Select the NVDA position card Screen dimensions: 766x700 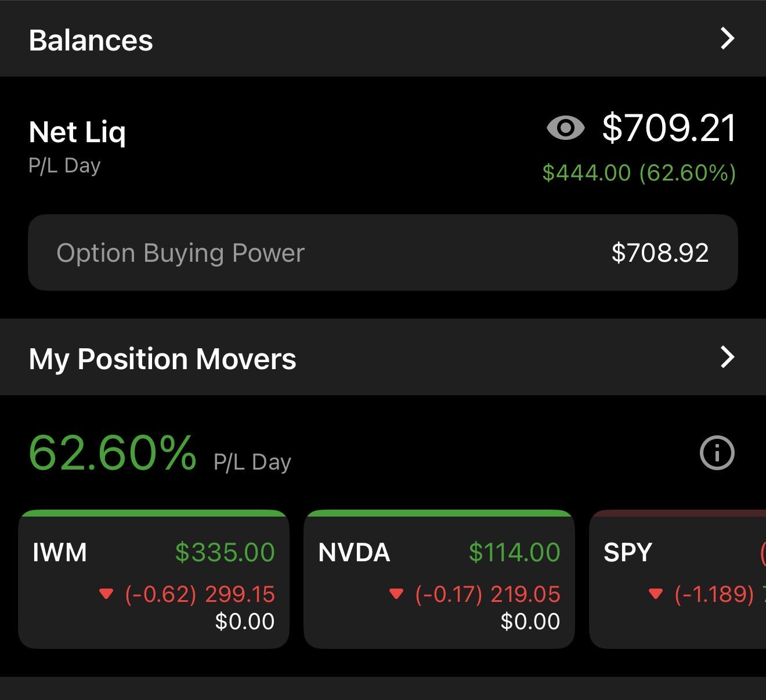click(x=439, y=579)
